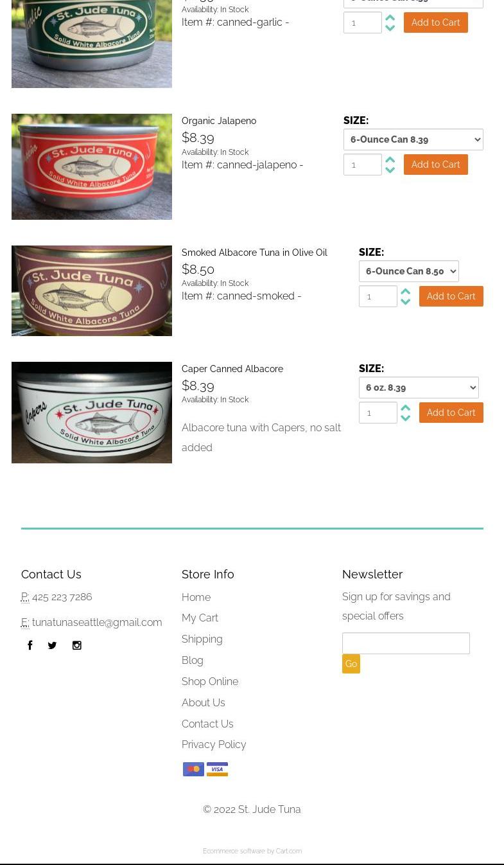The image size is (504, 865).
Task: Increase quantity for Caper Canned Albacore
Action: tap(405, 407)
